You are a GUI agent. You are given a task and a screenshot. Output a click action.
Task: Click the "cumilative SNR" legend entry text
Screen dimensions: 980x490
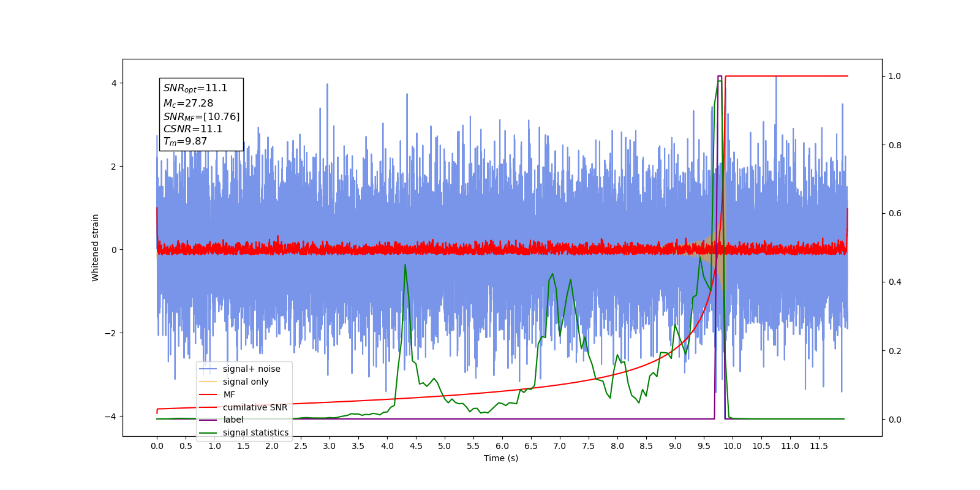[255, 407]
